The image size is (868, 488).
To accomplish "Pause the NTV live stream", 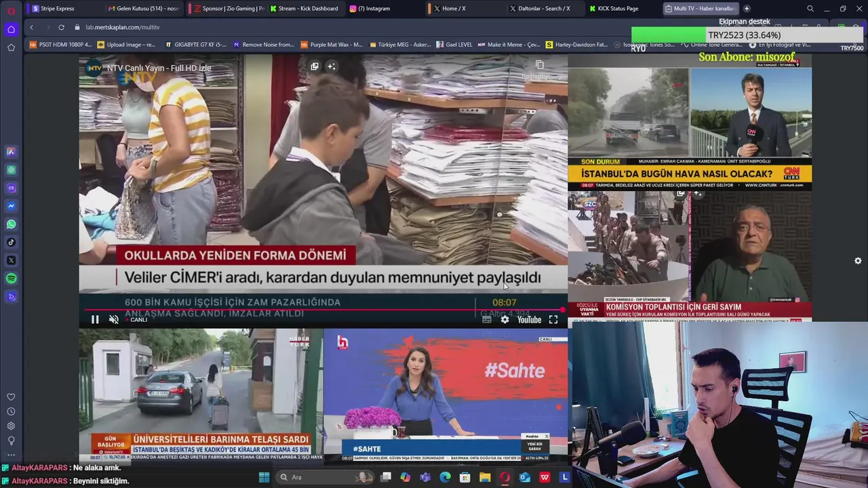I will 95,320.
